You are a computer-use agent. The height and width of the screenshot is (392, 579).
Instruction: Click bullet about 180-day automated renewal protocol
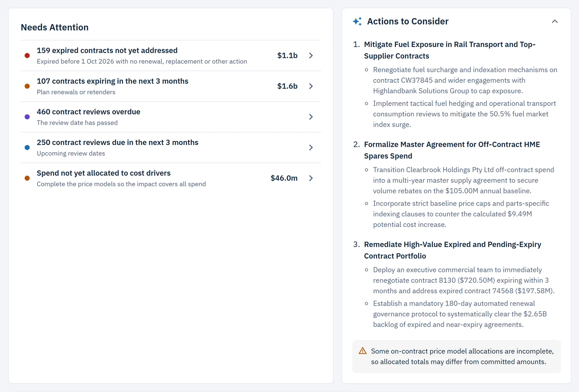point(460,314)
